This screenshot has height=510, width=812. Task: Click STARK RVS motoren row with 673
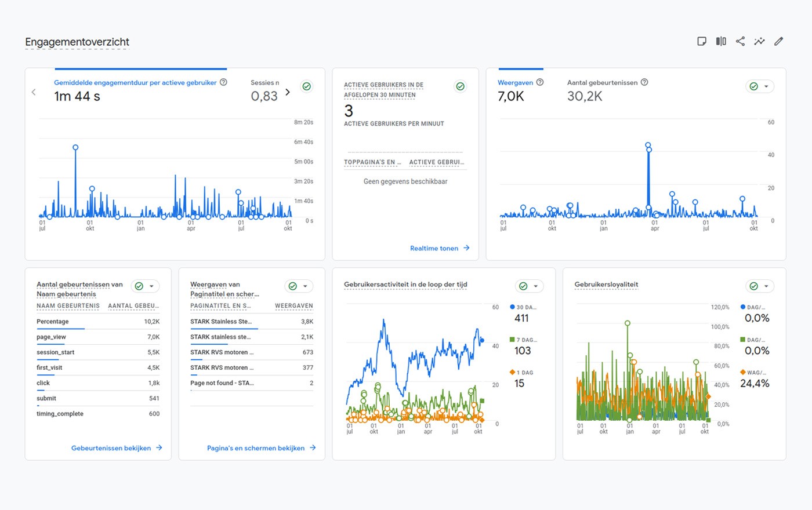[252, 352]
